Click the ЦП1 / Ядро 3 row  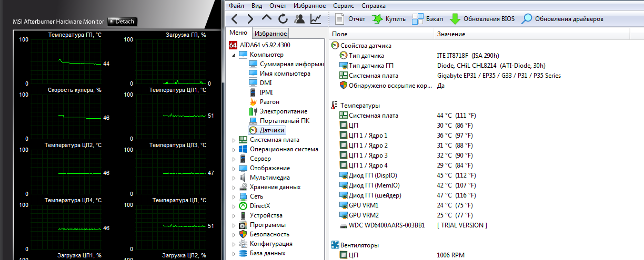pyautogui.click(x=486, y=155)
